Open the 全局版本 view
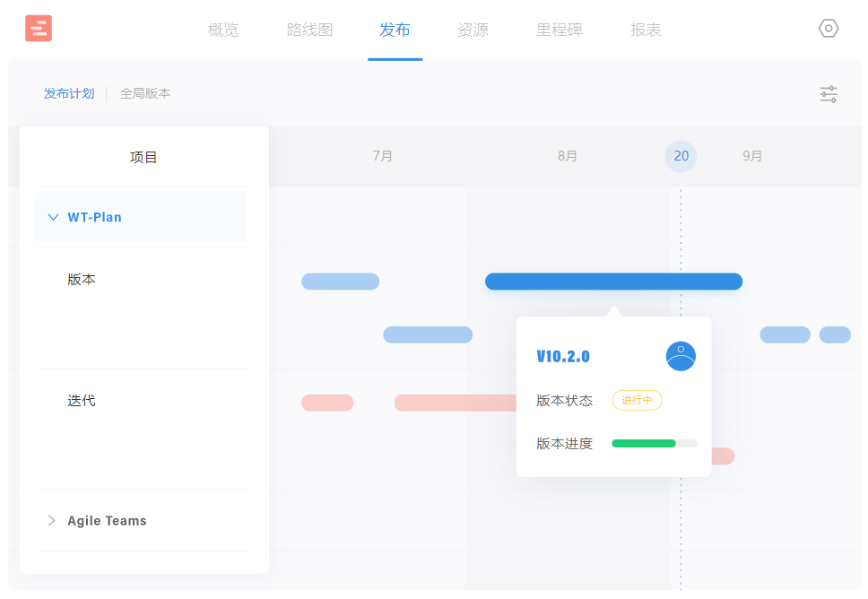Image resolution: width=868 pixels, height=599 pixels. 145,93
